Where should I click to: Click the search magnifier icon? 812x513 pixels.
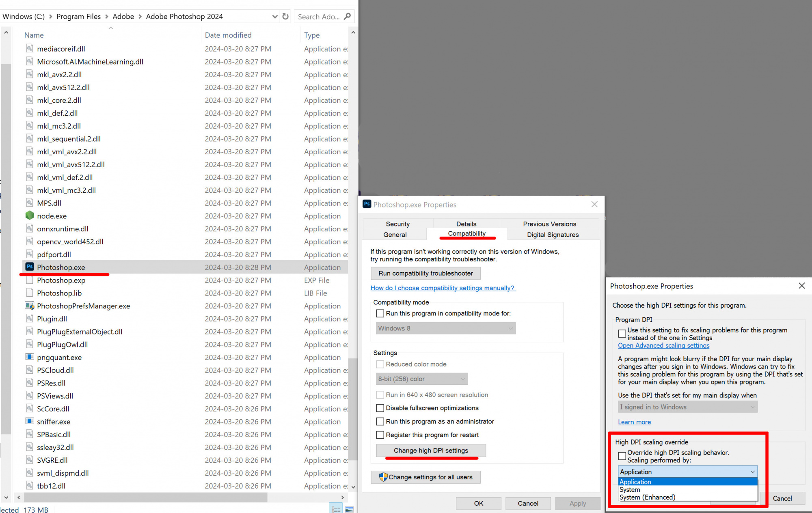347,17
